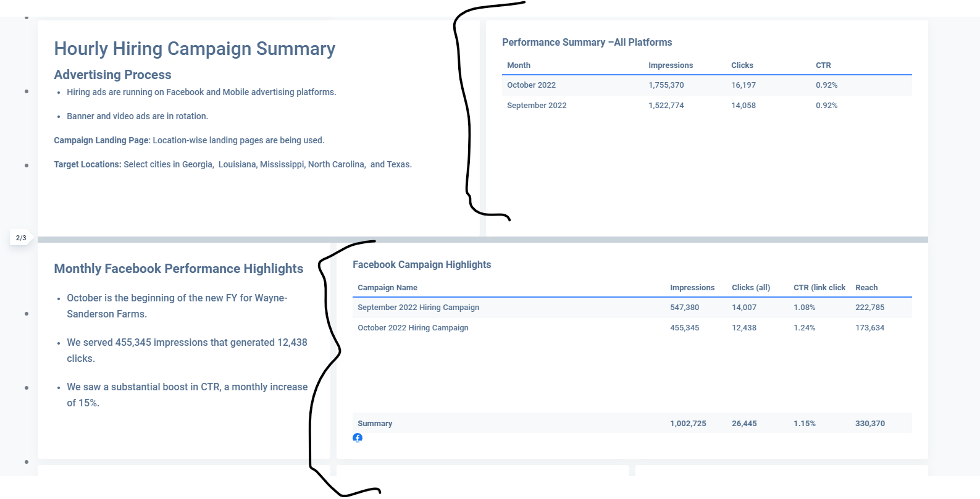Image resolution: width=980 pixels, height=499 pixels.
Task: Click impressions value 547,380
Action: (x=685, y=308)
